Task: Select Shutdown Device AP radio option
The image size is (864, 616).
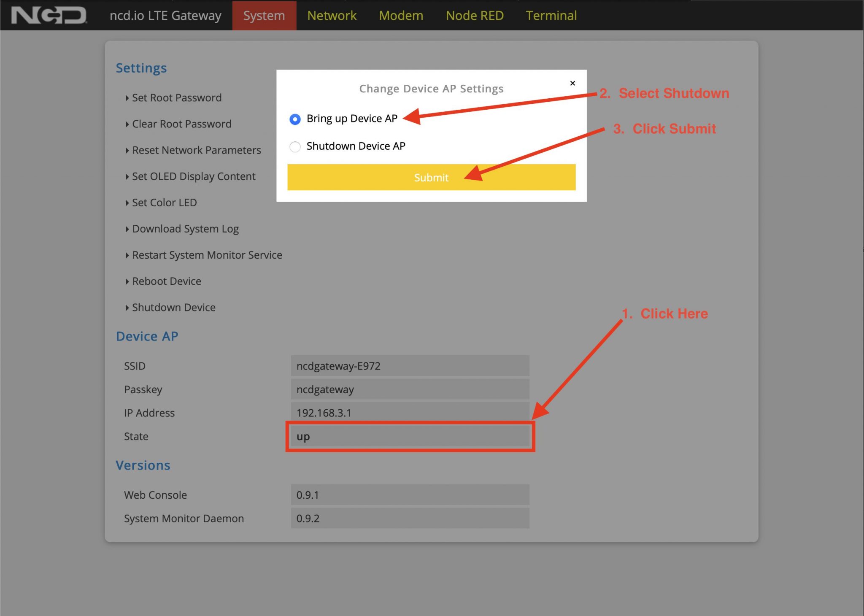Action: (x=295, y=147)
